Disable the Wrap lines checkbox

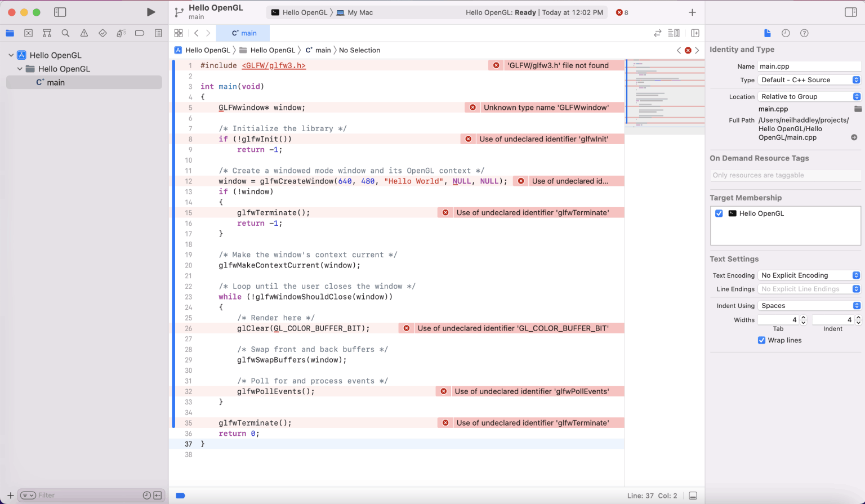click(761, 340)
